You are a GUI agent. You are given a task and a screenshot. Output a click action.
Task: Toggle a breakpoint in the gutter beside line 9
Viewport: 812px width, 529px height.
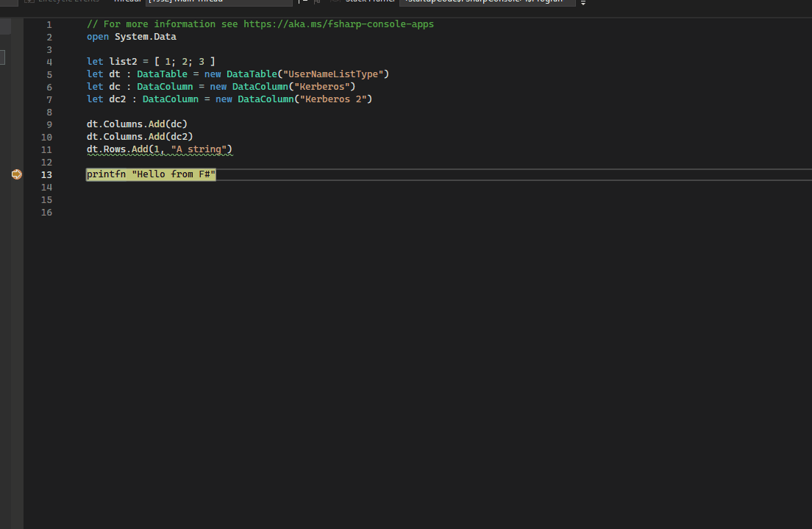pos(17,124)
